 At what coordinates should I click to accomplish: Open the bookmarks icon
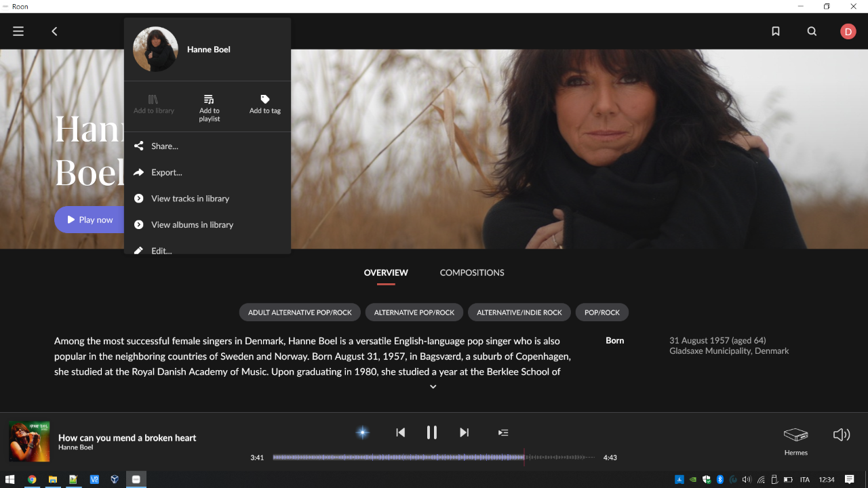(776, 31)
